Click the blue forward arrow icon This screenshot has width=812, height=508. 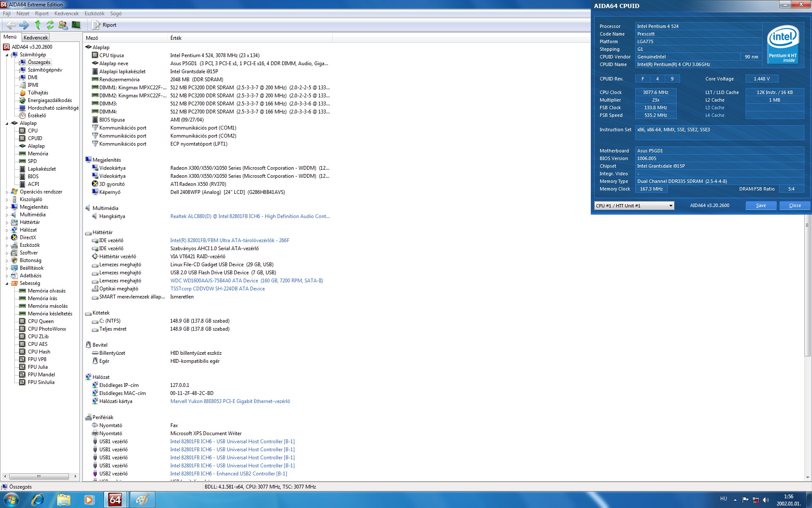pyautogui.click(x=24, y=25)
